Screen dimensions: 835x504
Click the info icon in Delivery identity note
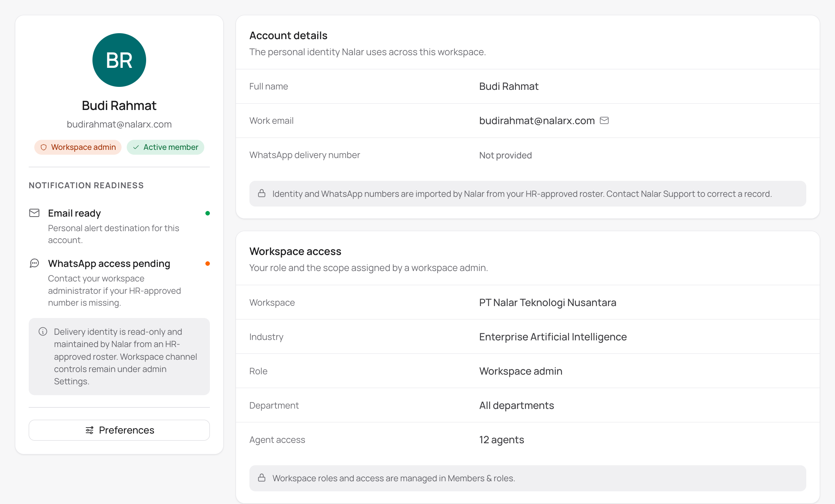[43, 331]
